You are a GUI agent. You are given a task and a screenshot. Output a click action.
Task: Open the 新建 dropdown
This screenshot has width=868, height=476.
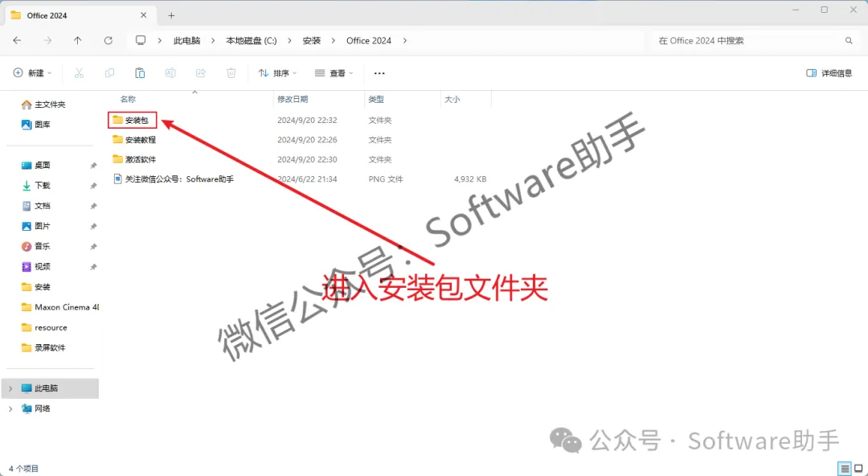[33, 73]
